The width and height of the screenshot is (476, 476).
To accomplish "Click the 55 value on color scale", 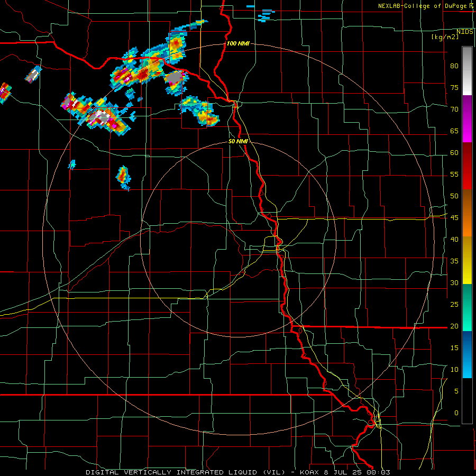I will pos(454,175).
